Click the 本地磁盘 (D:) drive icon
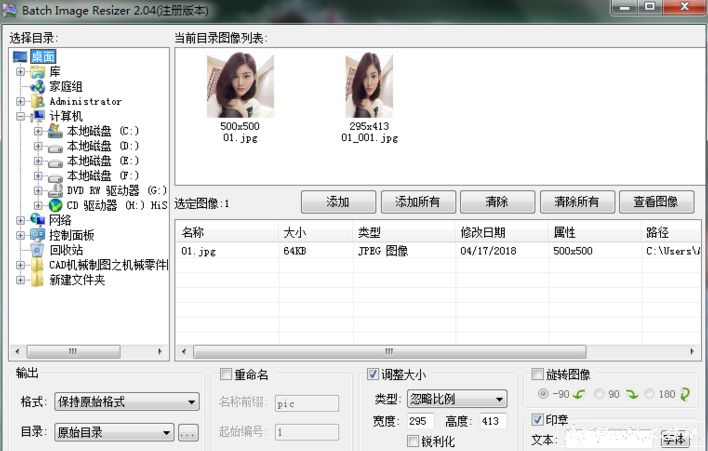Image resolution: width=708 pixels, height=451 pixels. [55, 147]
